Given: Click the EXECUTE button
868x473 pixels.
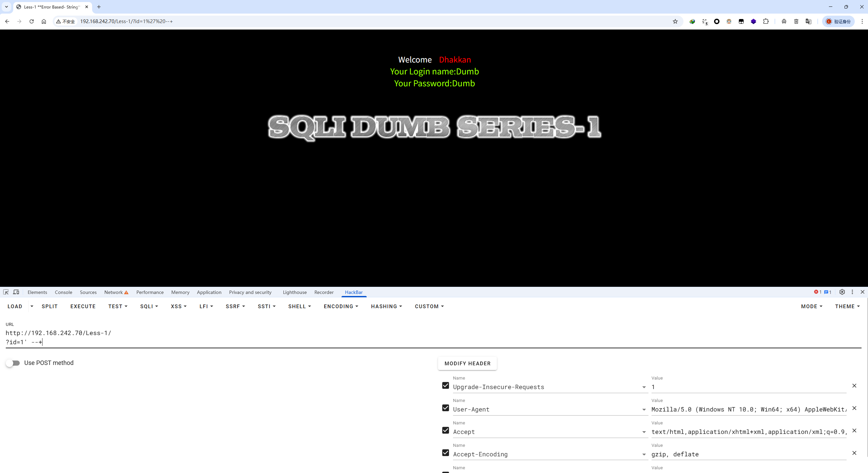Looking at the screenshot, I should coord(83,306).
